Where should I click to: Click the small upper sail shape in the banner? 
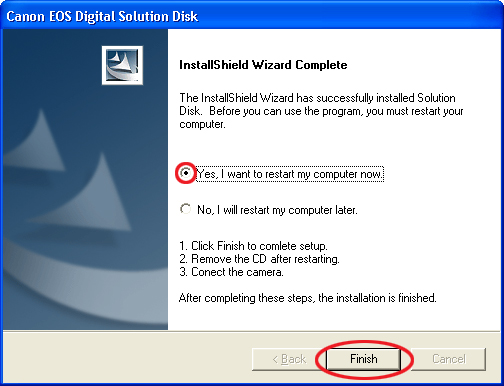(37, 140)
